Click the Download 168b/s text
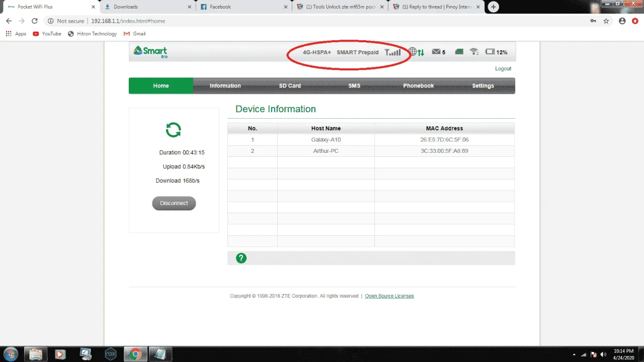Image resolution: width=644 pixels, height=362 pixels. coord(178,180)
